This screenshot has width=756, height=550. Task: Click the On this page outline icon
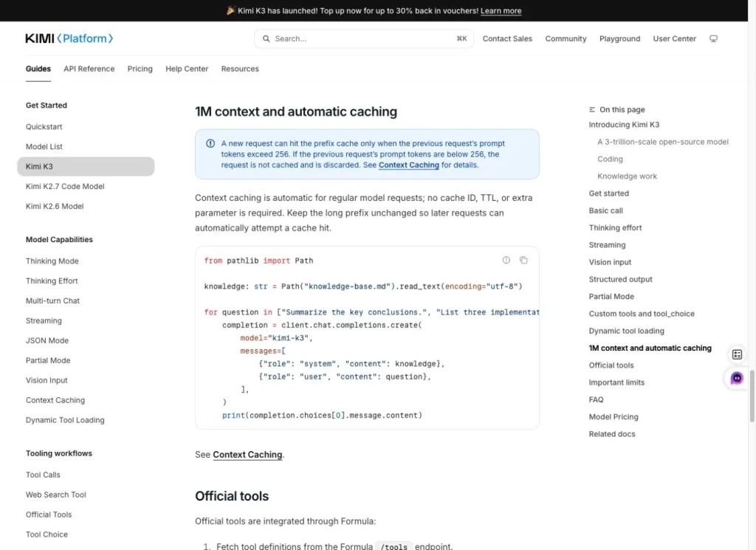click(x=591, y=110)
